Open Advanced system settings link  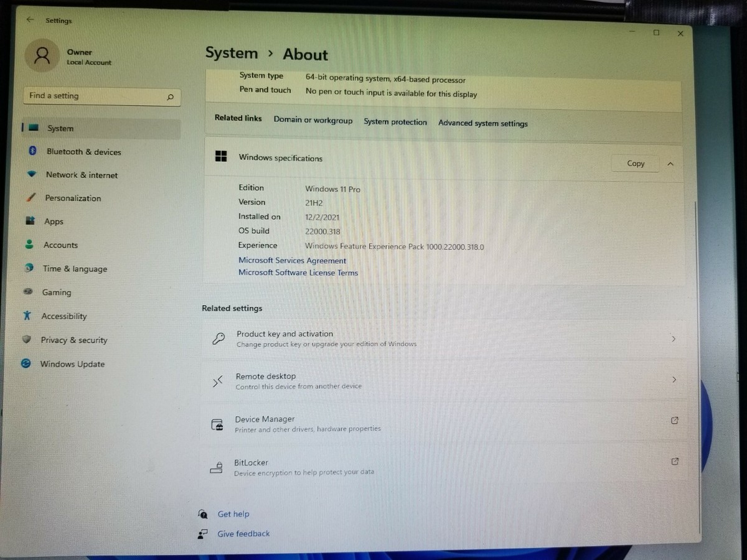483,123
